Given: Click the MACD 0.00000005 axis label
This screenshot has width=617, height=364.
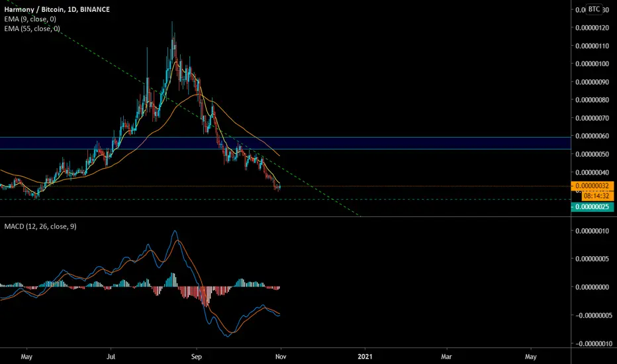Looking at the screenshot, I should pos(593,259).
